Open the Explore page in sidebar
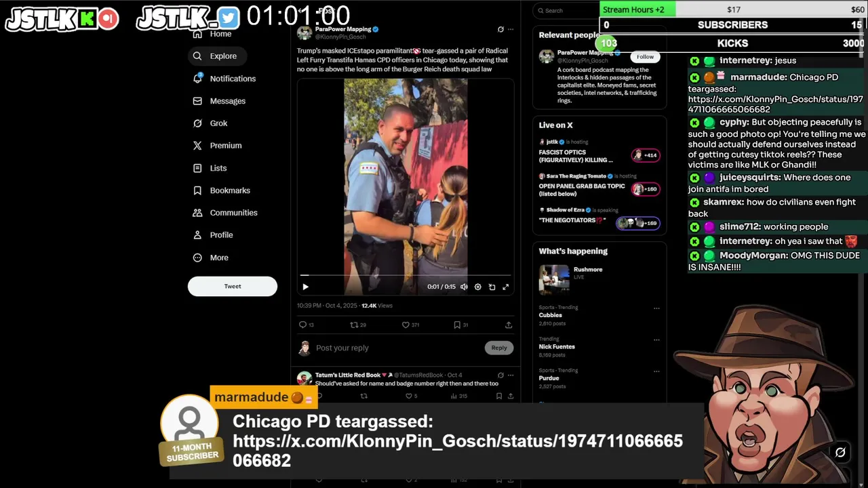The width and height of the screenshot is (868, 488). coord(216,56)
